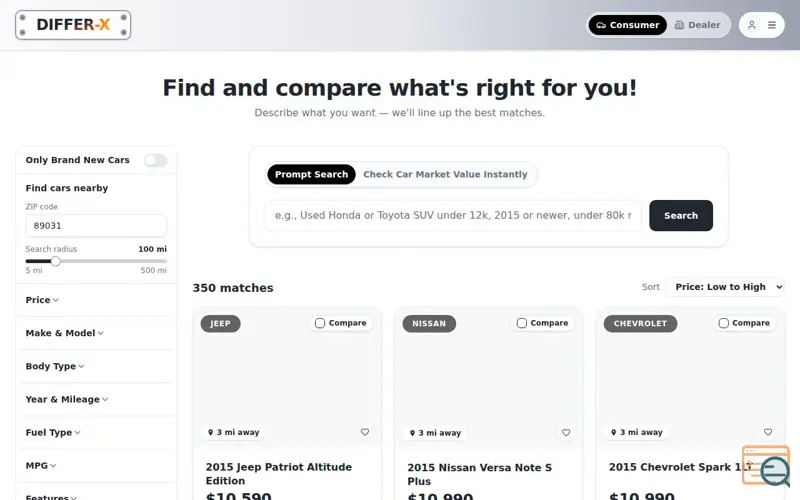Click the Chevrolet Spark photo thumbnail
The image size is (800, 500).
[690, 378]
